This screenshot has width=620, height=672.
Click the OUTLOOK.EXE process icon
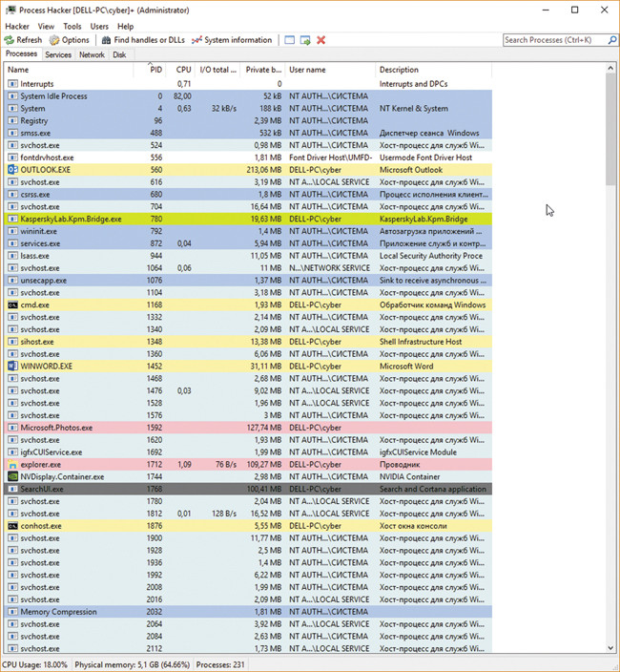point(12,169)
